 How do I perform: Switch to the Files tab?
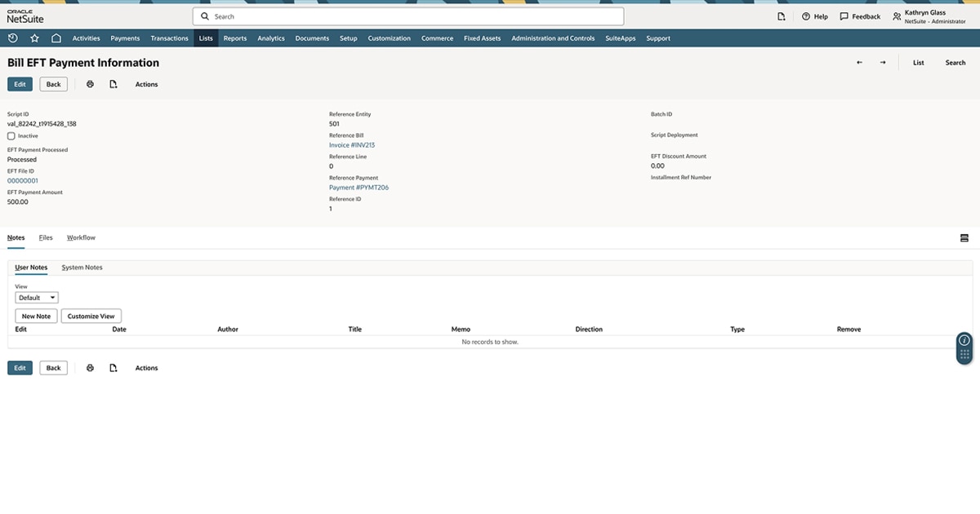pos(46,237)
